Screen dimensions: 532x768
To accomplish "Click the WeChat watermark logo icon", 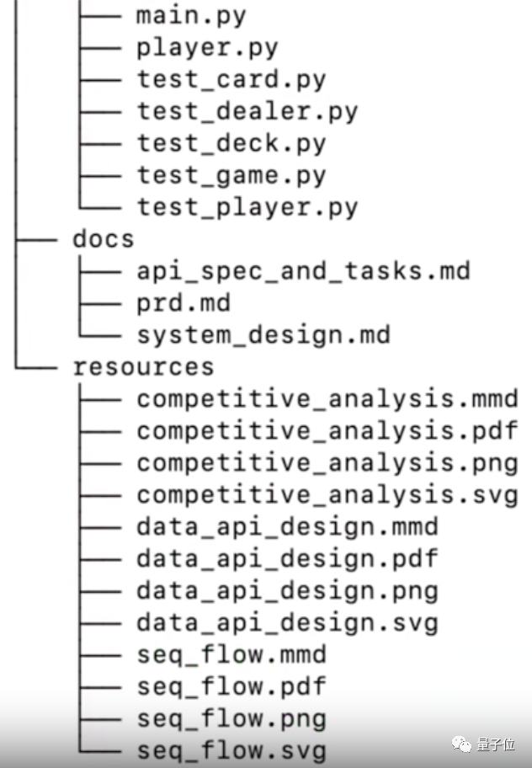I will 461,744.
